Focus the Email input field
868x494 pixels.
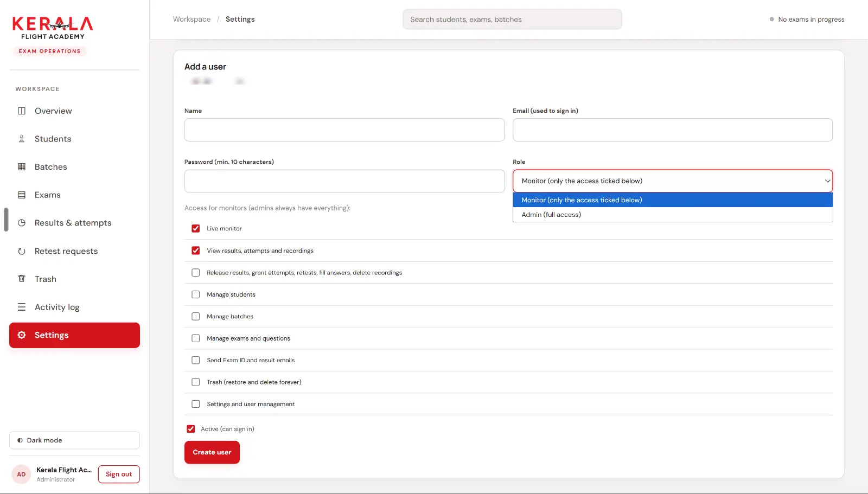673,130
